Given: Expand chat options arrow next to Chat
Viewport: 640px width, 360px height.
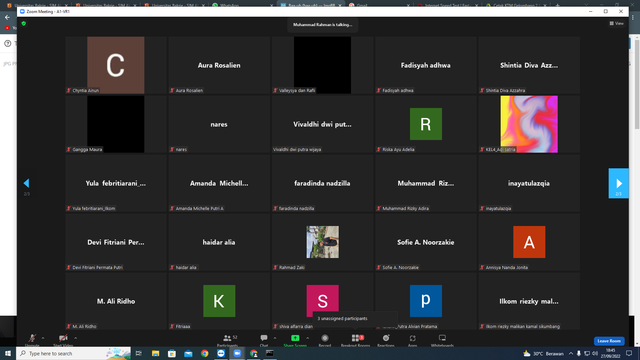Looking at the screenshot, I should coord(275,338).
